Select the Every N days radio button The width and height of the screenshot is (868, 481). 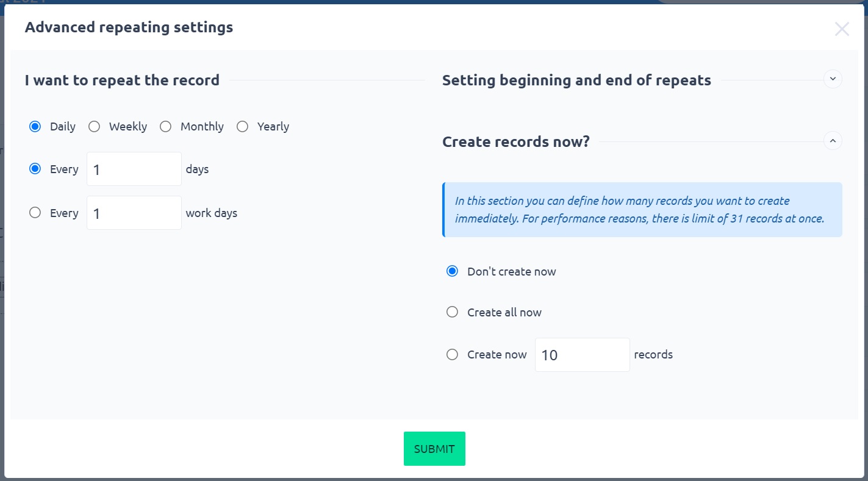coord(35,169)
